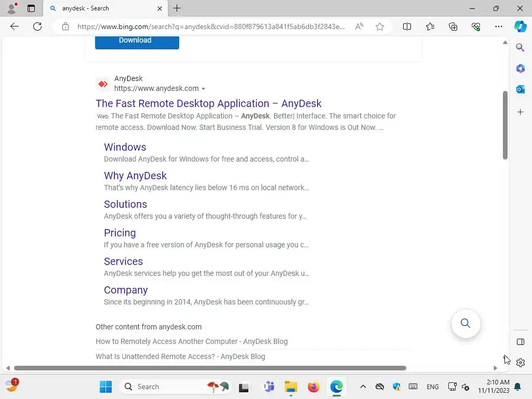Open File Explorer from taskbar
The height and width of the screenshot is (399, 532).
[x=291, y=387]
